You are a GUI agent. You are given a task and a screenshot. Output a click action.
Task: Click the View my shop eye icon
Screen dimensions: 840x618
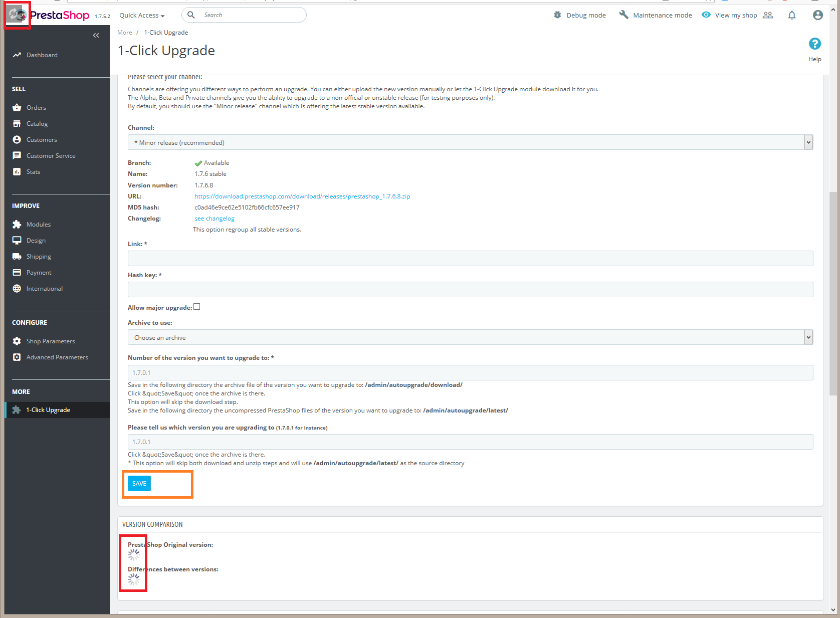click(x=706, y=15)
